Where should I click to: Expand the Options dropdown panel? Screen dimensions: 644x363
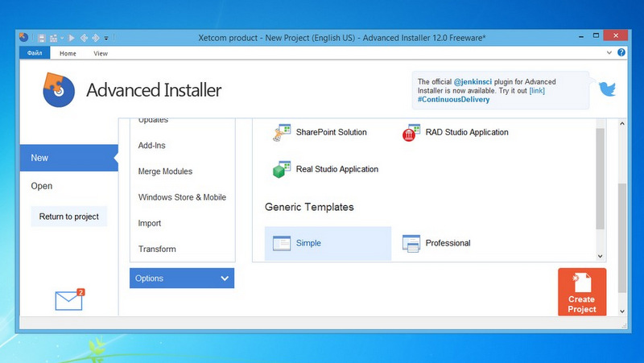[x=182, y=278]
